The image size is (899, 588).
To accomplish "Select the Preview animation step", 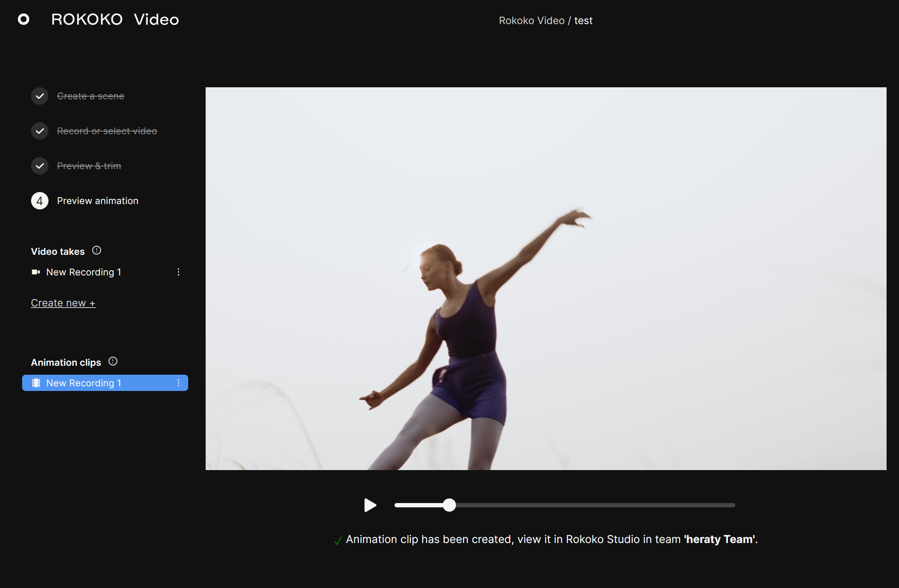I will [x=97, y=201].
